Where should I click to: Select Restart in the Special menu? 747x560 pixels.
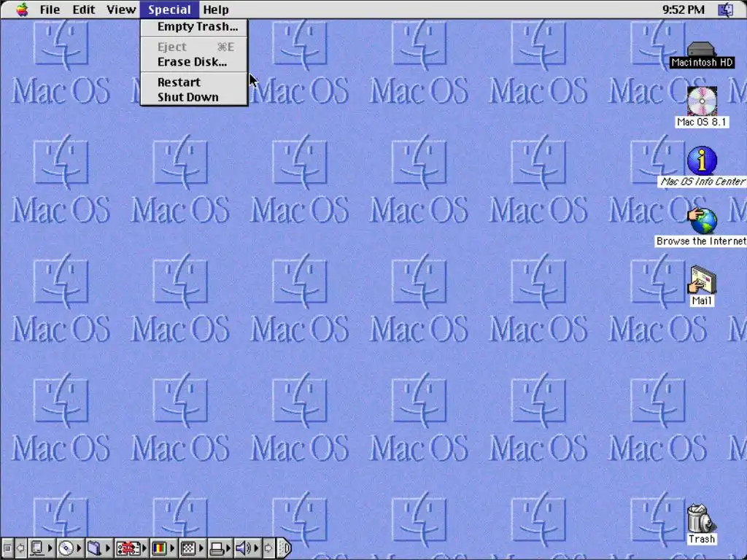[194, 82]
